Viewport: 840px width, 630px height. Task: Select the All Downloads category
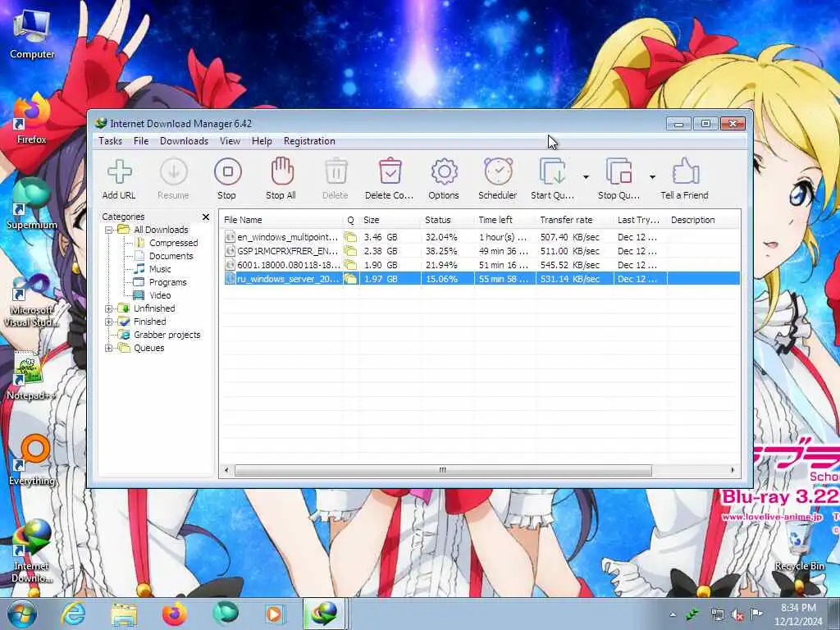(x=161, y=230)
